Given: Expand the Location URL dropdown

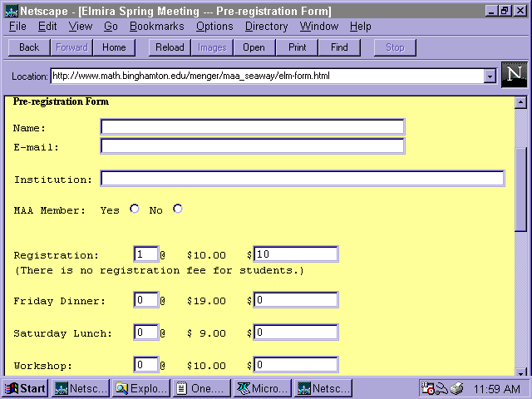Looking at the screenshot, I should coord(490,76).
